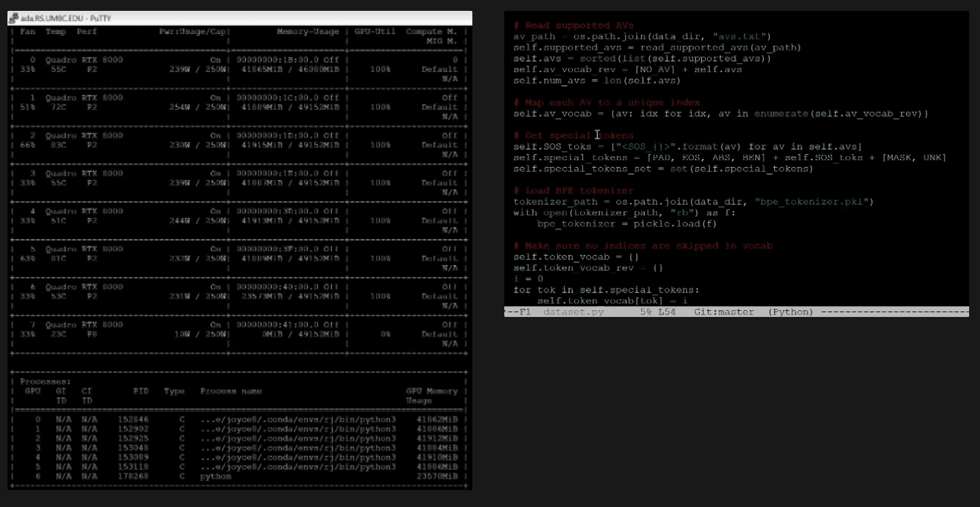Click the 'GPU-Util' column header
This screenshot has width=980, height=507.
(375, 32)
